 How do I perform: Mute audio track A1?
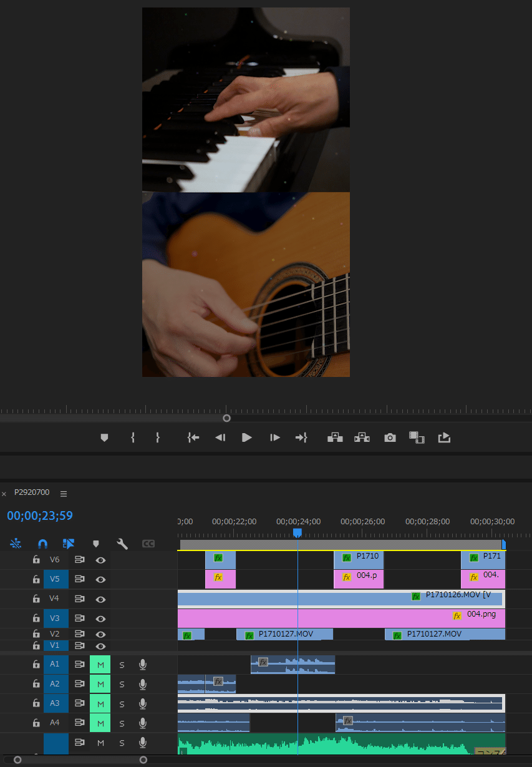pos(100,664)
